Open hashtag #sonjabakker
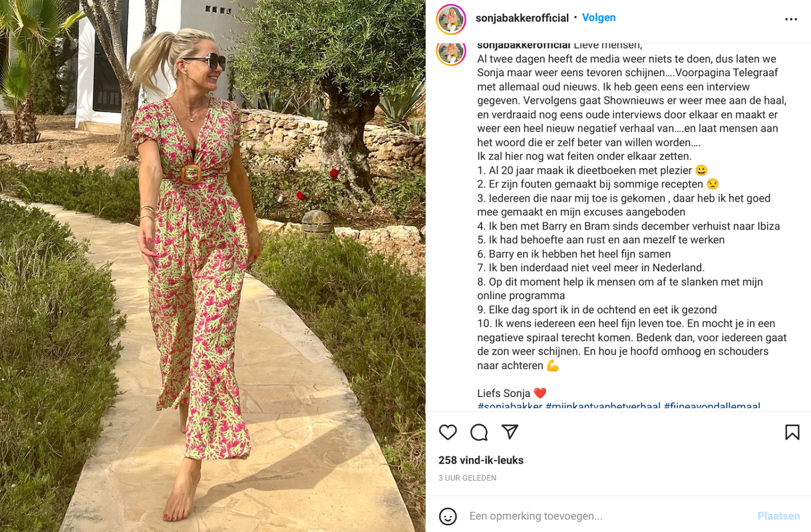Image resolution: width=811 pixels, height=532 pixels. tap(510, 406)
